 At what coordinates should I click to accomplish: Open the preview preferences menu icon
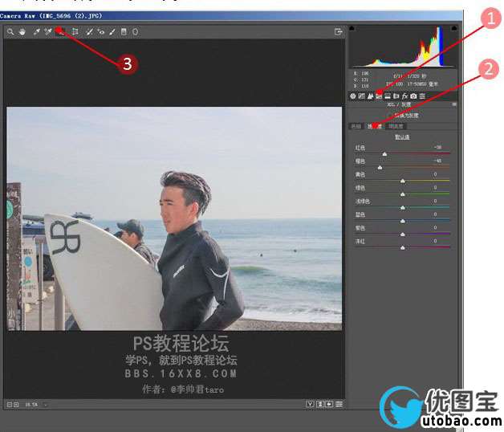[x=339, y=404]
